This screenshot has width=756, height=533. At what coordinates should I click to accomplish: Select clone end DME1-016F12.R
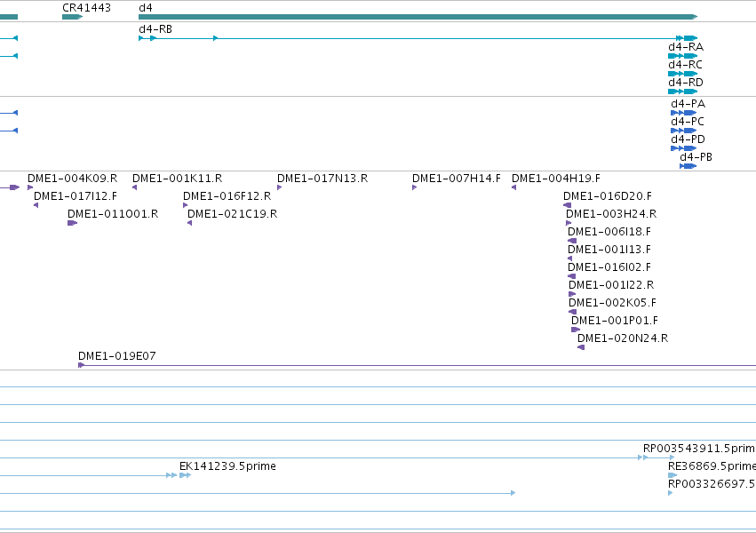(186, 205)
